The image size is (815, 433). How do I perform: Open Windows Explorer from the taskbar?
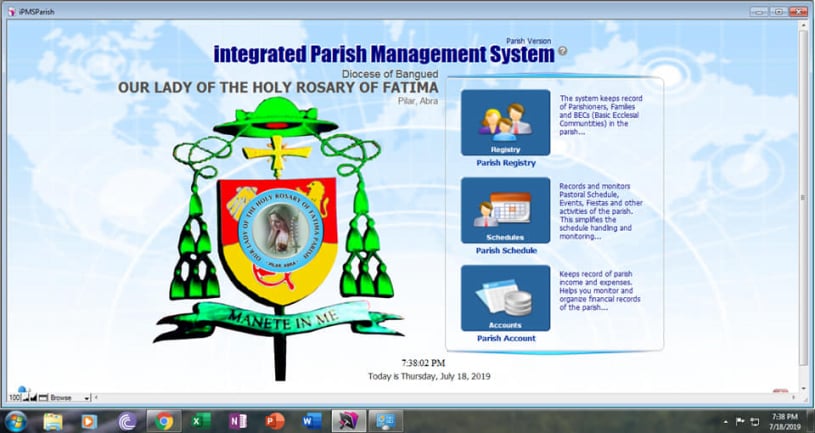53,421
